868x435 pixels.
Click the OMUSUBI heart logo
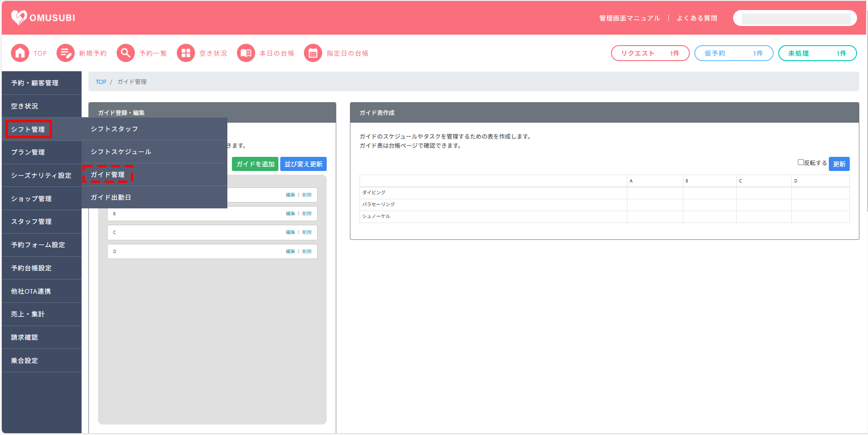19,17
